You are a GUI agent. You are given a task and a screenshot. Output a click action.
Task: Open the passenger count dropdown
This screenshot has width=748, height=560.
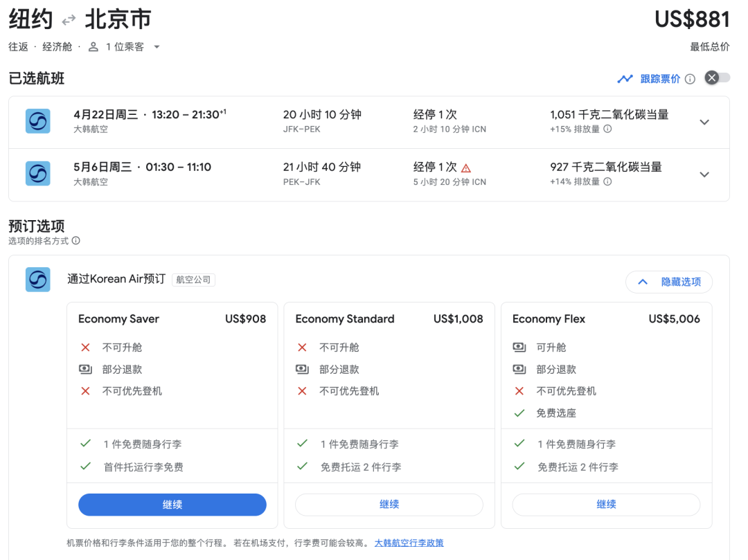click(157, 47)
